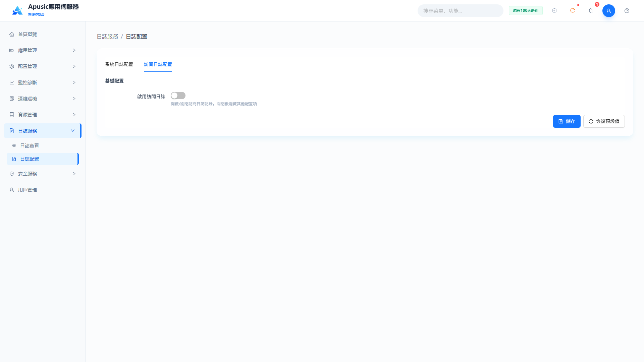Select the 訪問日誌配置 tab

point(158,64)
